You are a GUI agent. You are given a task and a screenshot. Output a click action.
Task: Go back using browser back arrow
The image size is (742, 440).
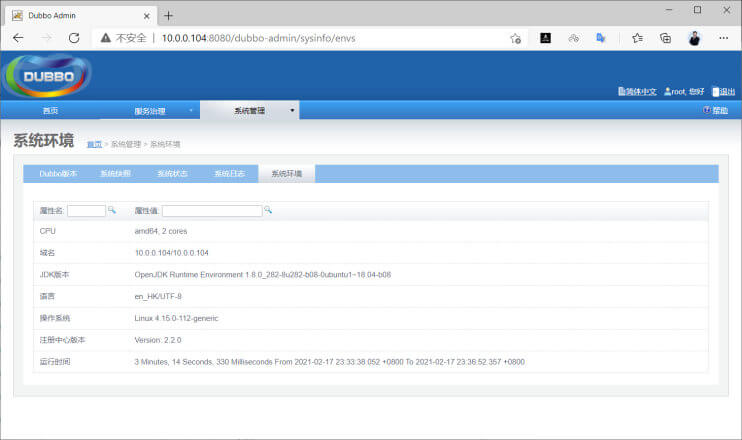click(x=18, y=38)
